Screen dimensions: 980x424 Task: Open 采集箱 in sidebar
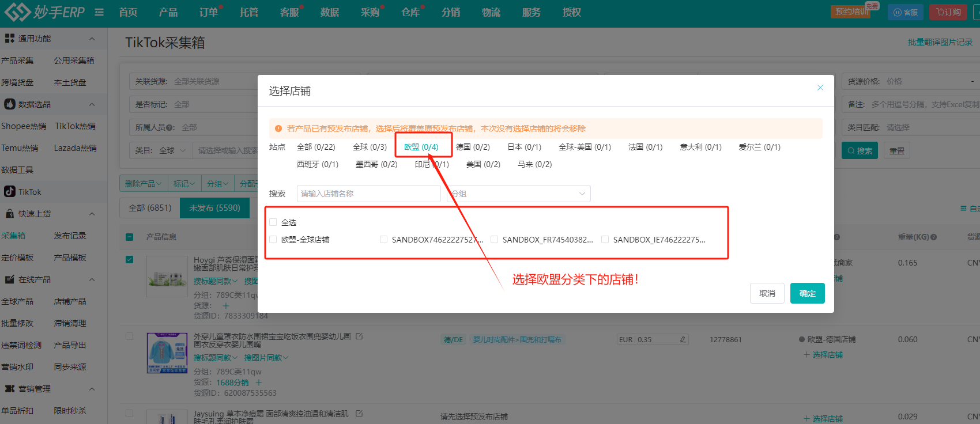(x=13, y=236)
